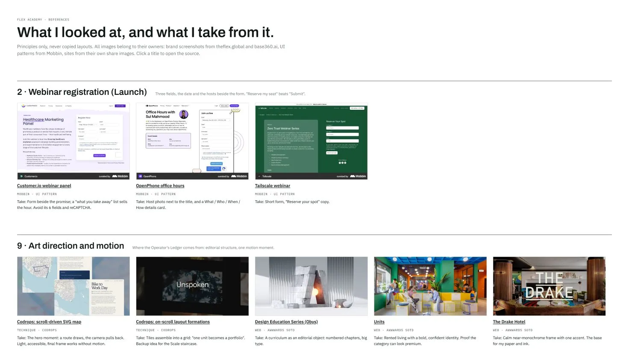The height and width of the screenshot is (364, 629).
Task: Open the OpenPhone office hours link
Action: click(x=160, y=186)
